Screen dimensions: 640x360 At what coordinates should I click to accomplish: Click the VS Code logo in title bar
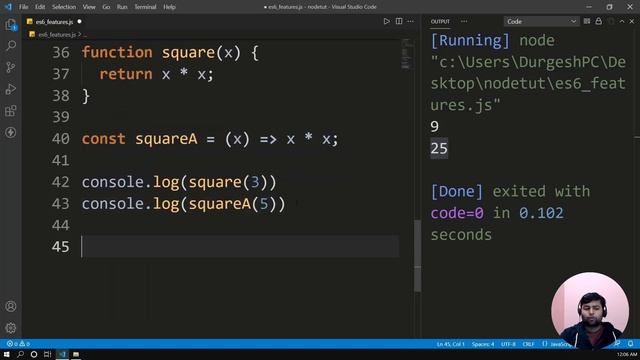8,7
